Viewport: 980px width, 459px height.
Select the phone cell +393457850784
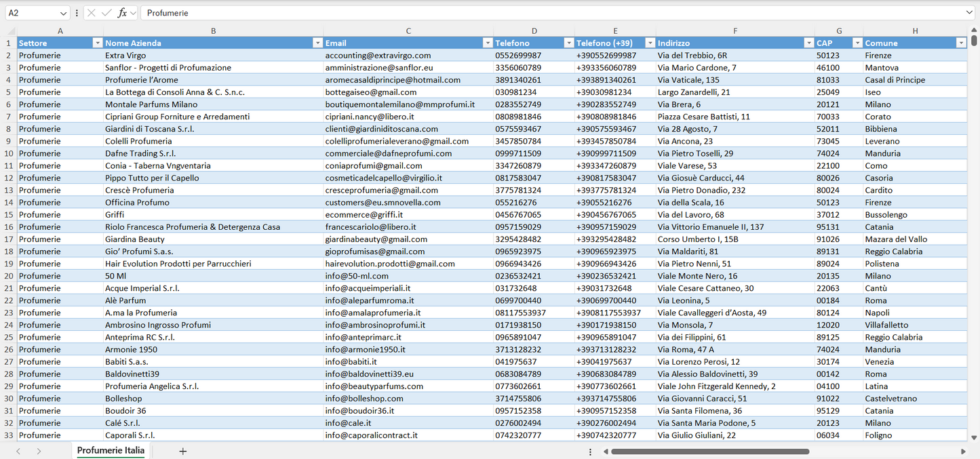coord(615,141)
